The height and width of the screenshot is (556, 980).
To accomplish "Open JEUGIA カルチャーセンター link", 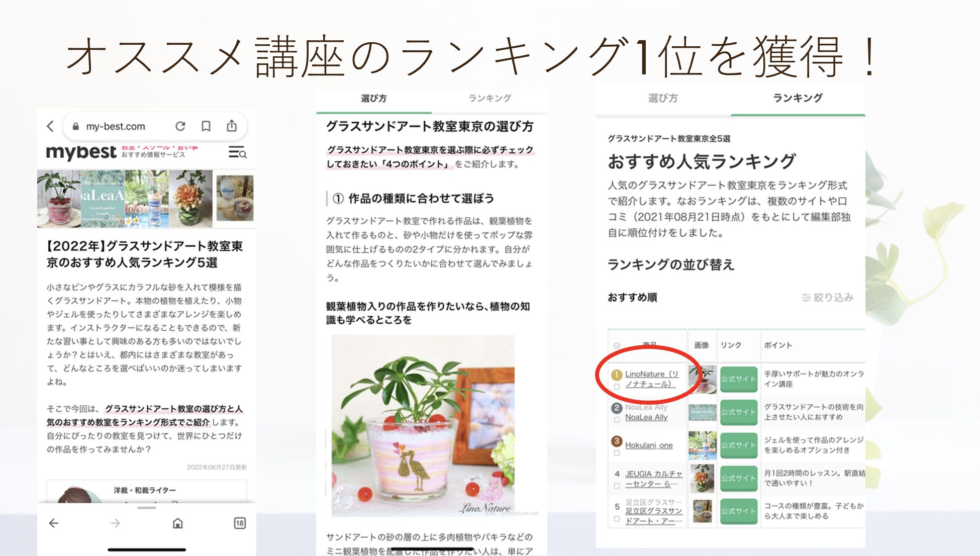I will point(654,479).
